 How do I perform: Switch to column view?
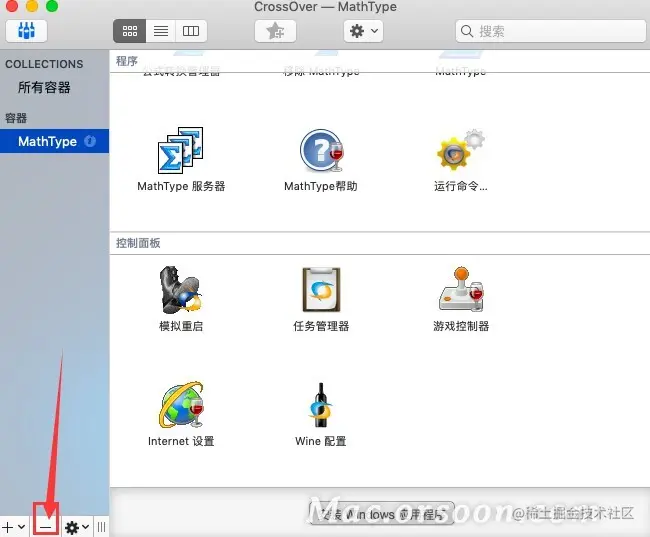point(191,31)
